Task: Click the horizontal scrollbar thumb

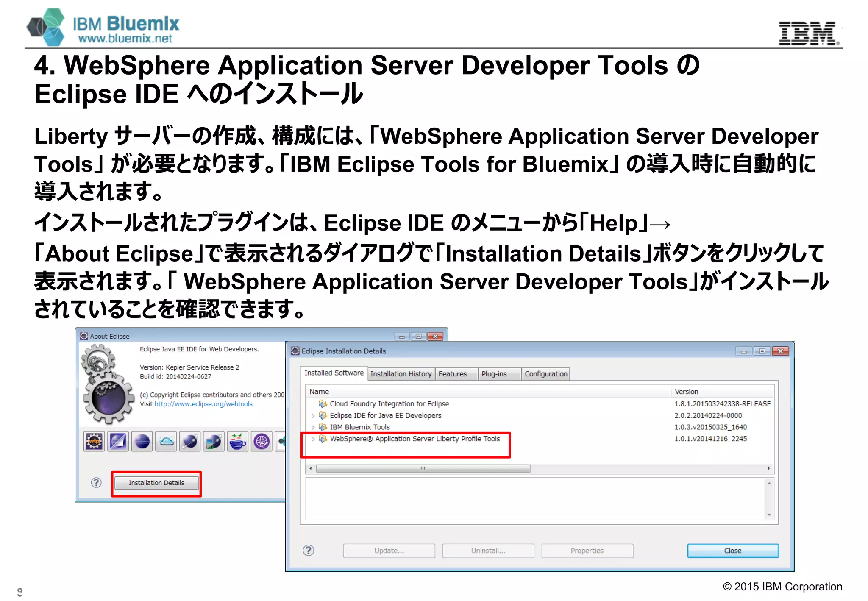Action: (423, 468)
